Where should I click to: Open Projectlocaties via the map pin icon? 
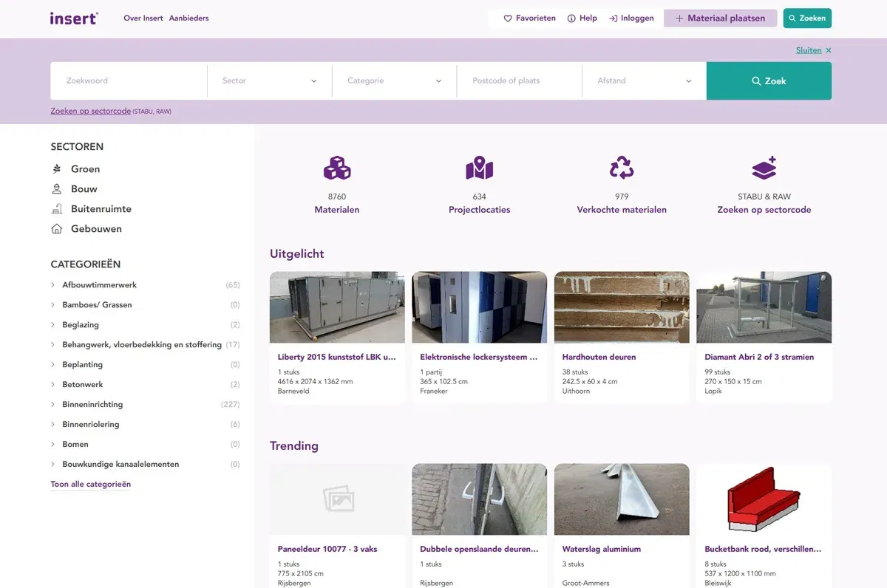pos(479,168)
